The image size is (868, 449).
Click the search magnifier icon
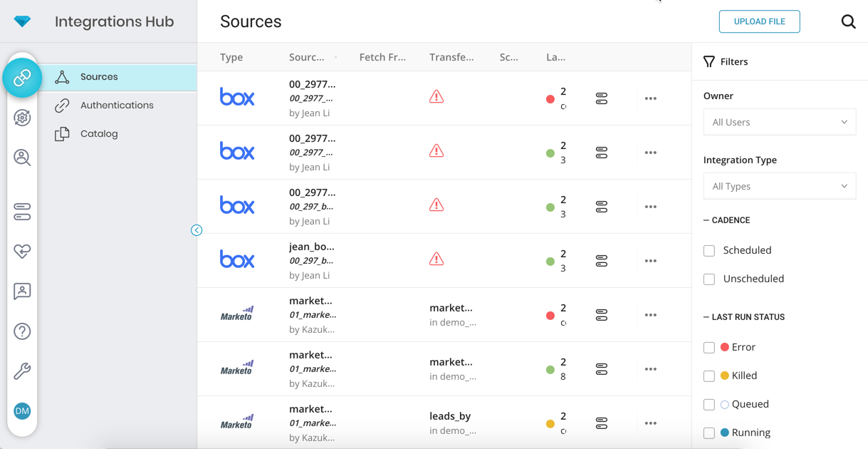pyautogui.click(x=848, y=21)
